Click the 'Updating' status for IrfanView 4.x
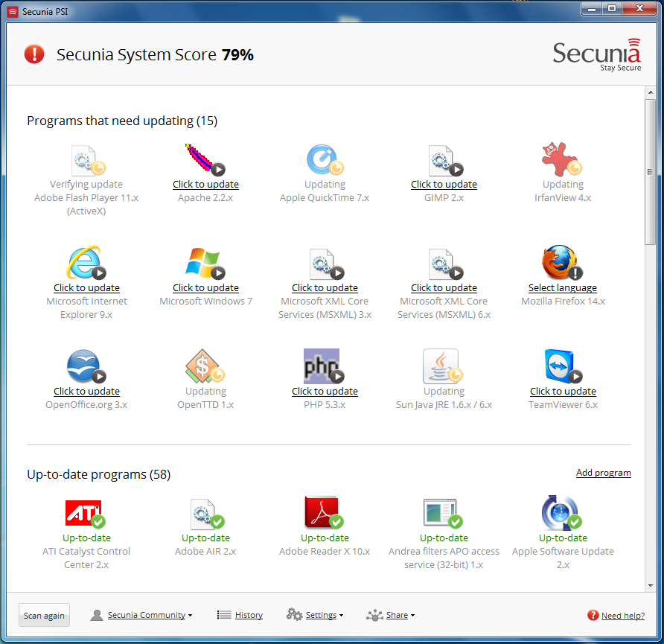The height and width of the screenshot is (644, 664). 563,184
